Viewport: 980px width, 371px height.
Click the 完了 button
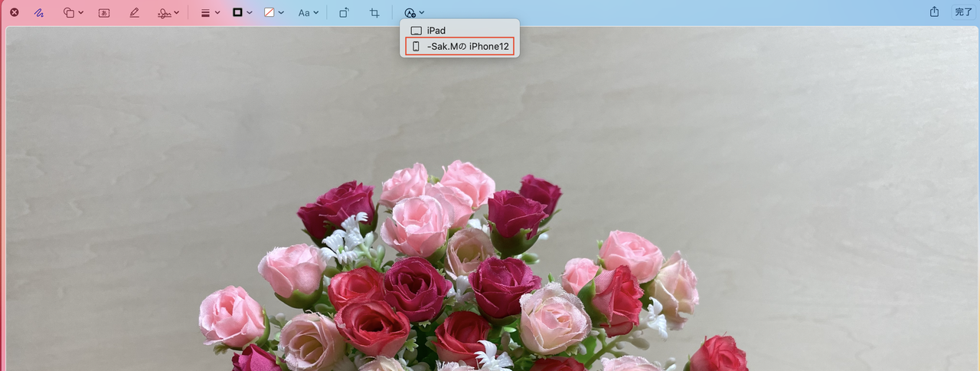pyautogui.click(x=963, y=12)
